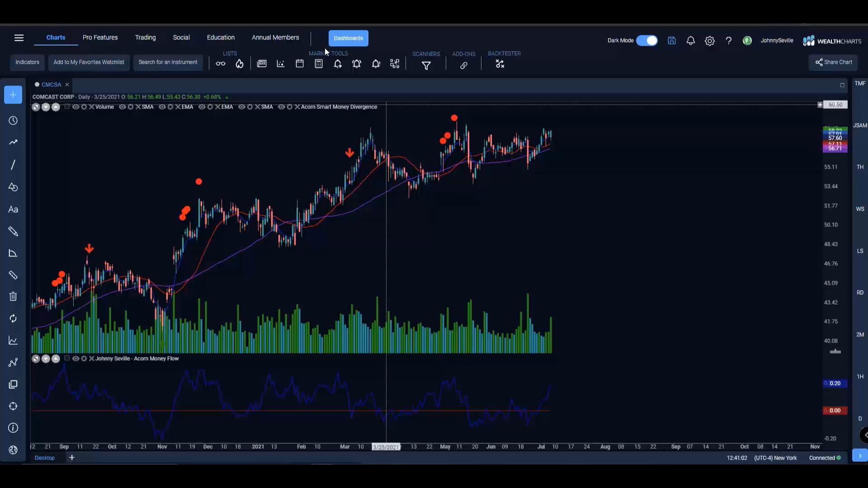The height and width of the screenshot is (488, 868).
Task: Open the calculator market tool
Action: pos(319,64)
